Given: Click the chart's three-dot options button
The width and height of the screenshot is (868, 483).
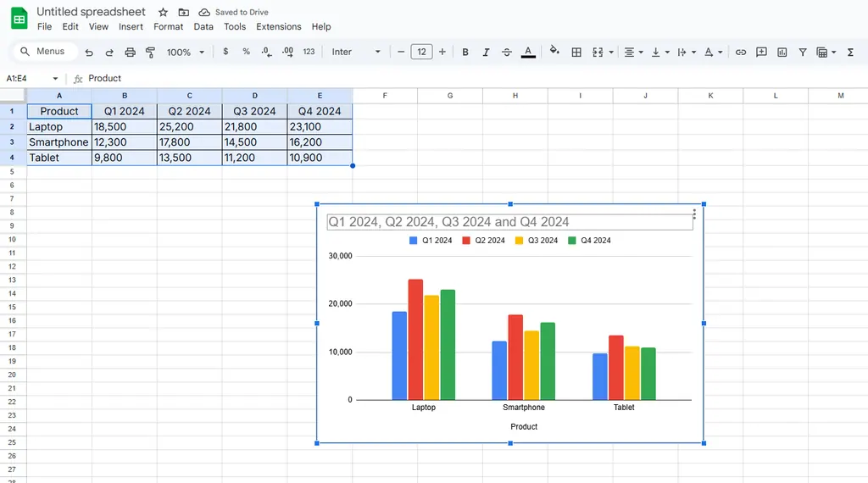Looking at the screenshot, I should point(694,214).
